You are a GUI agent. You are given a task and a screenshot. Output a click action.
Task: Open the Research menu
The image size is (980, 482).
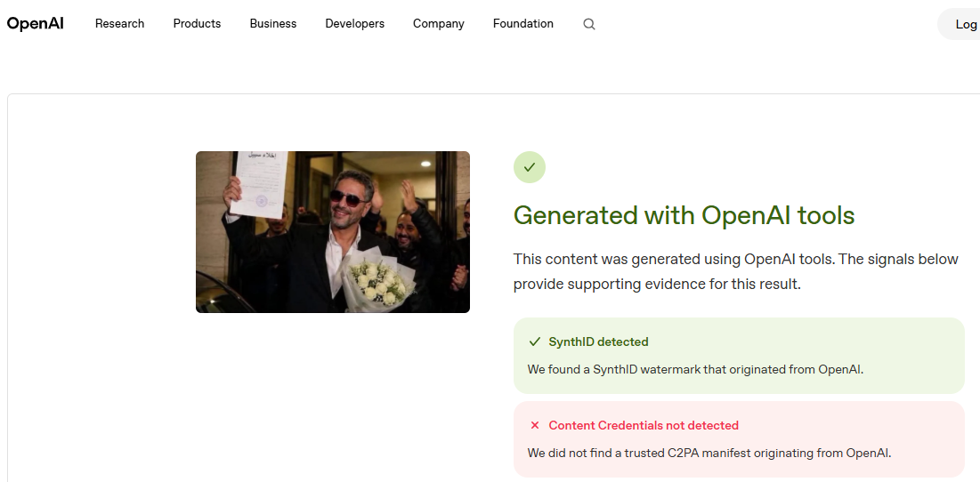pyautogui.click(x=119, y=24)
